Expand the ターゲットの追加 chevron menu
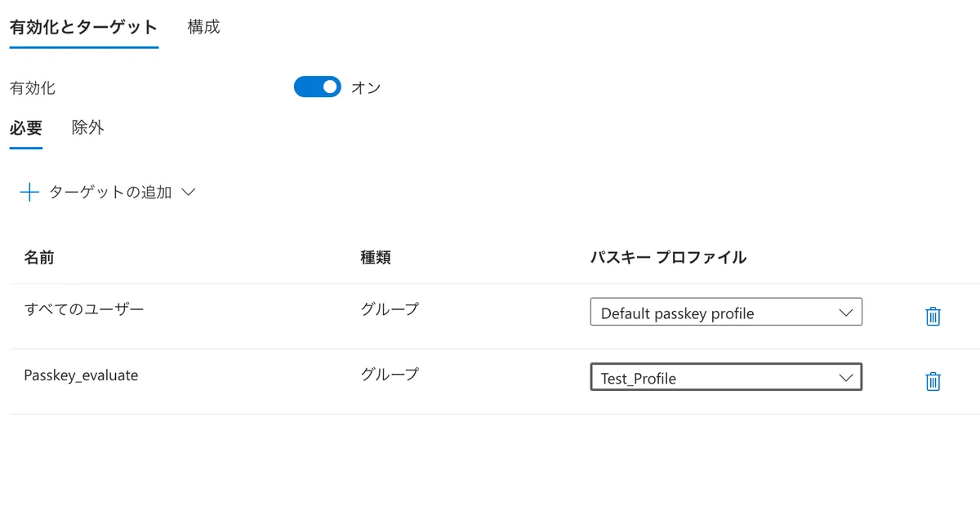The height and width of the screenshot is (506, 980). click(x=188, y=193)
